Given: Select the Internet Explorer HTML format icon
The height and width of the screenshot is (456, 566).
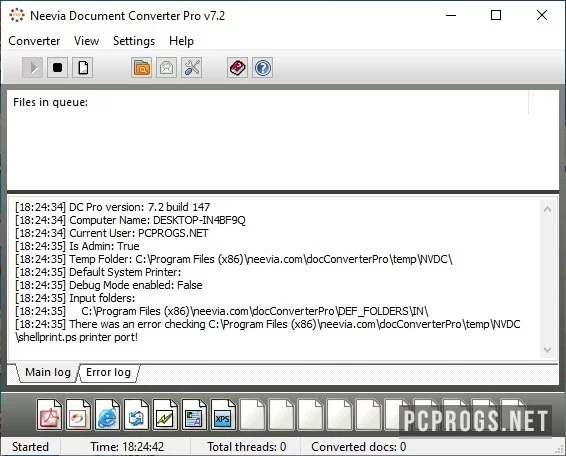Looking at the screenshot, I should tap(107, 415).
